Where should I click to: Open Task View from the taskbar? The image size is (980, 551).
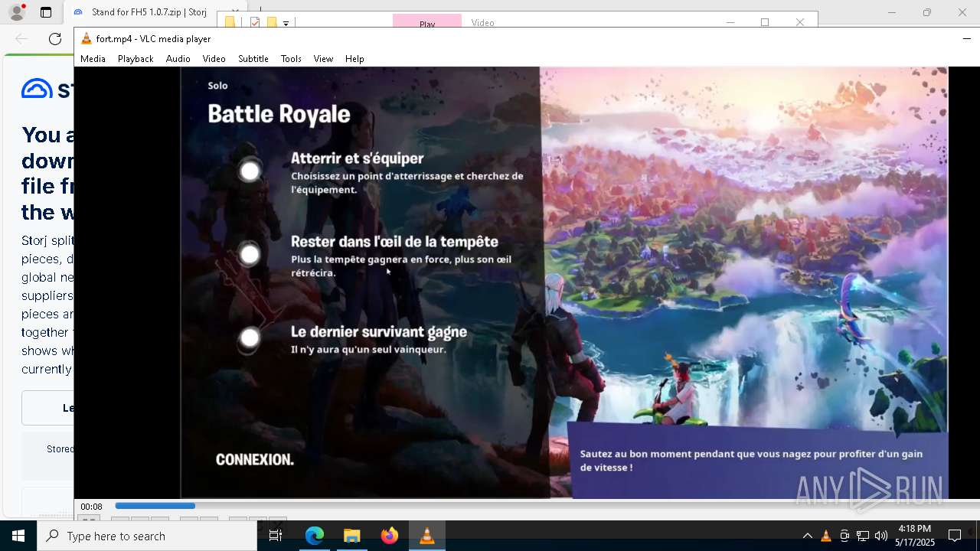point(276,536)
